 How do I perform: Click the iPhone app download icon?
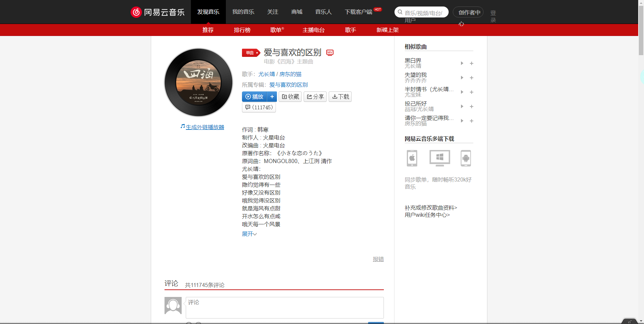coord(411,158)
